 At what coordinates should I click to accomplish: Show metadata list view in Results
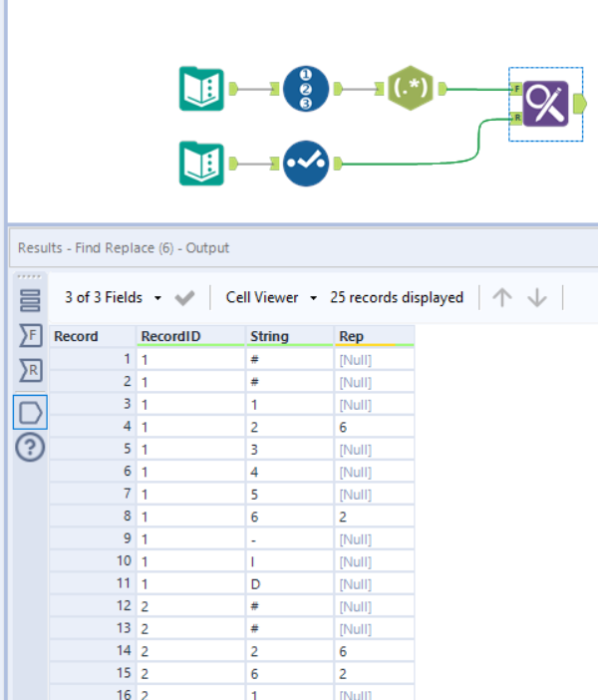(30, 300)
